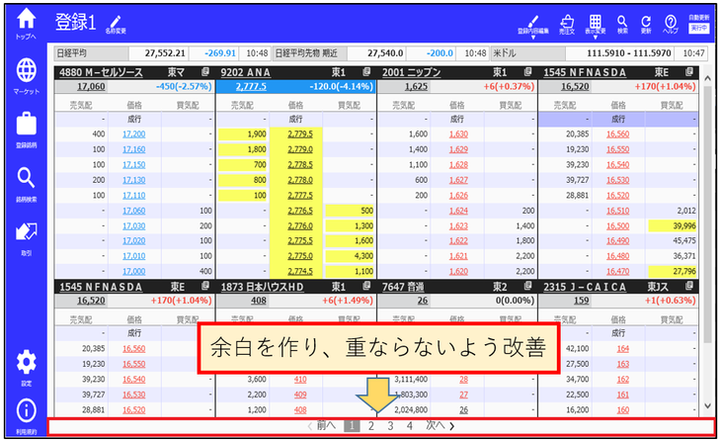Viewport: 721px width, 442px height.
Task: Open the ヘルプ question mark icon
Action: (x=670, y=24)
